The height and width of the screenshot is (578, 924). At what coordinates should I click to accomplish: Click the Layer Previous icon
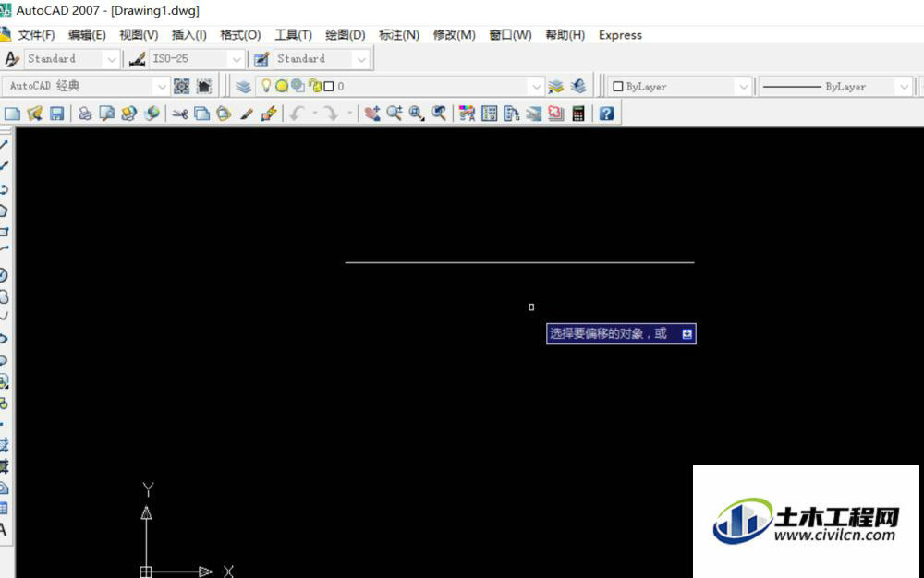[578, 87]
